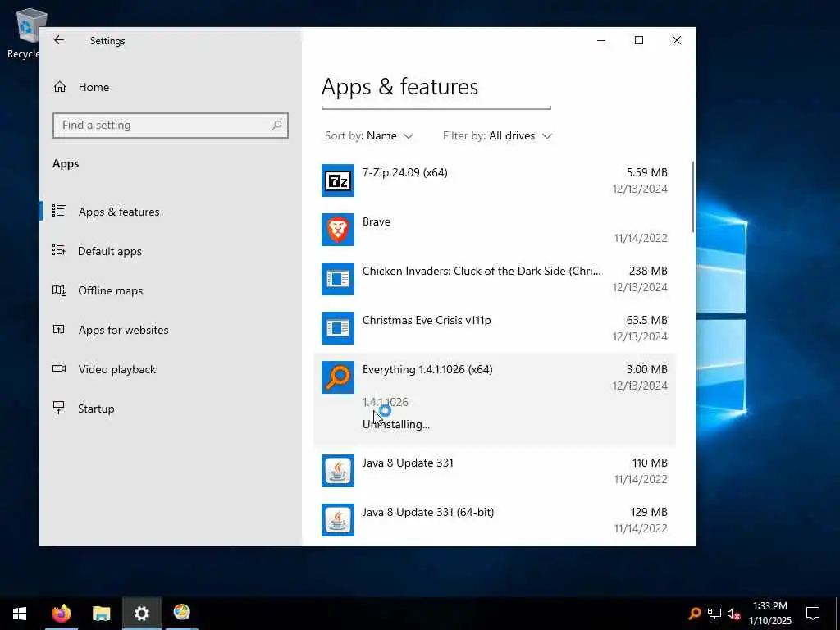Click the 129 MB size value
The image size is (840, 630).
[x=649, y=512]
